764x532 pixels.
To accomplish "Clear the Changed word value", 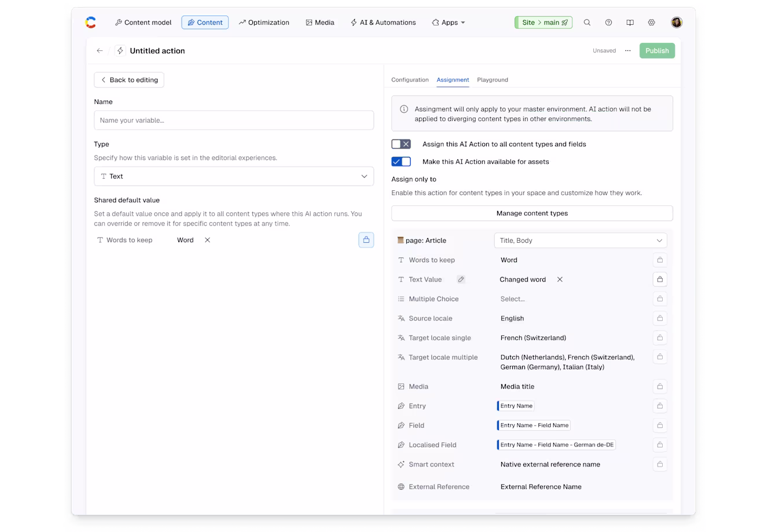I will pos(560,279).
